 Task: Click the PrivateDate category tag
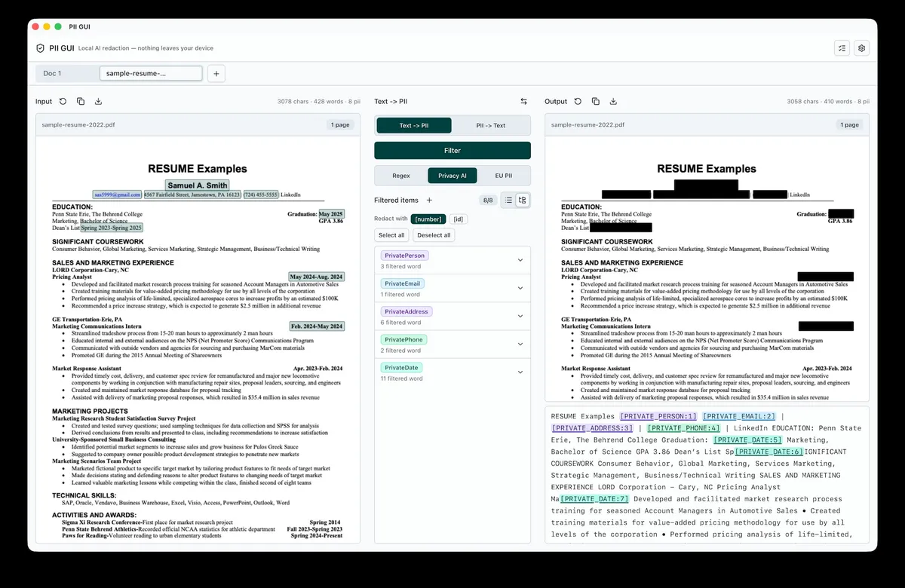[401, 368]
